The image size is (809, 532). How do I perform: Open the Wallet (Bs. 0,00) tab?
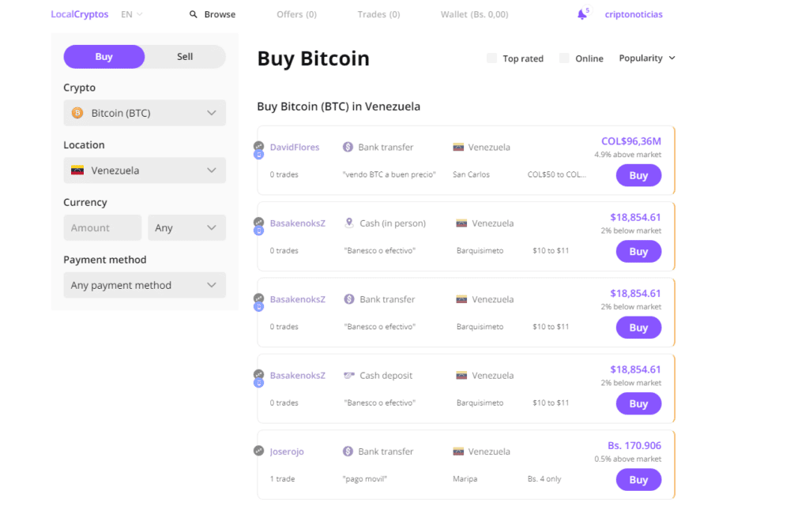tap(474, 14)
